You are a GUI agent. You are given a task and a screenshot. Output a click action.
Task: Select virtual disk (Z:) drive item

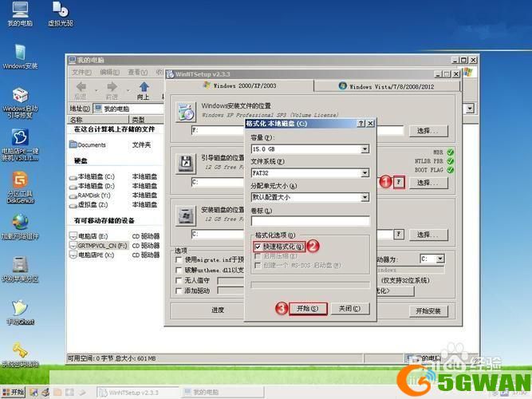89,205
